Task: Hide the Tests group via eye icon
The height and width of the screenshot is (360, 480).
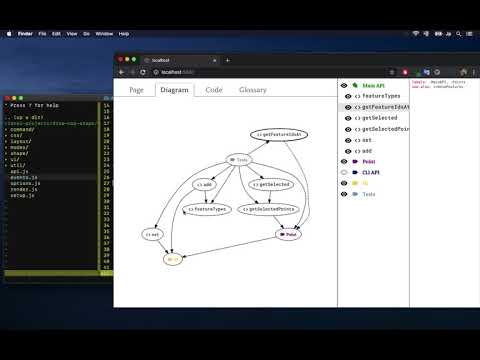Action: (344, 194)
